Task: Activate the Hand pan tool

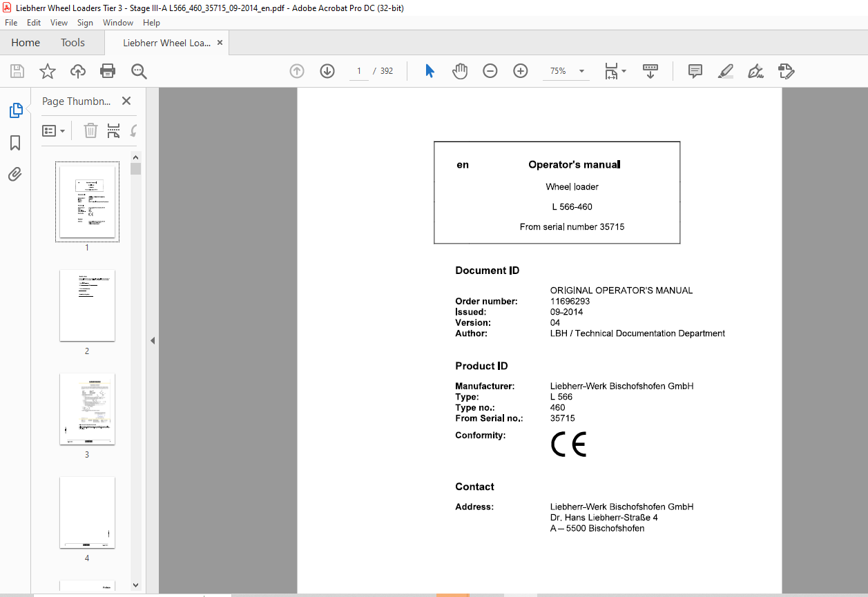Action: pos(460,71)
